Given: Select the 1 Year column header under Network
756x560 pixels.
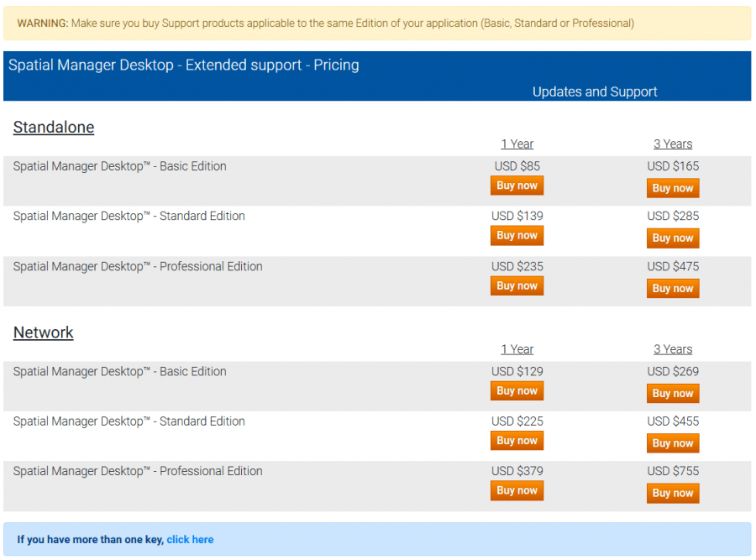Looking at the screenshot, I should pyautogui.click(x=517, y=348).
